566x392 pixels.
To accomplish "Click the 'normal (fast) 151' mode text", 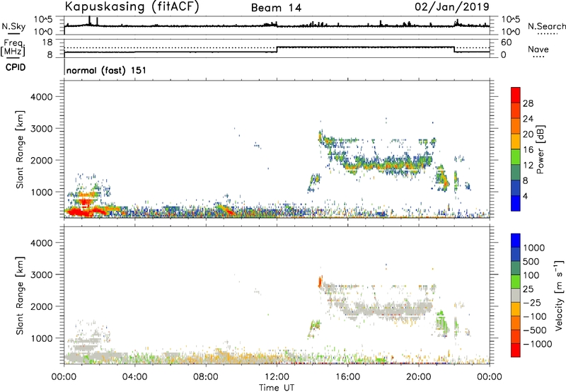I will 107,70.
